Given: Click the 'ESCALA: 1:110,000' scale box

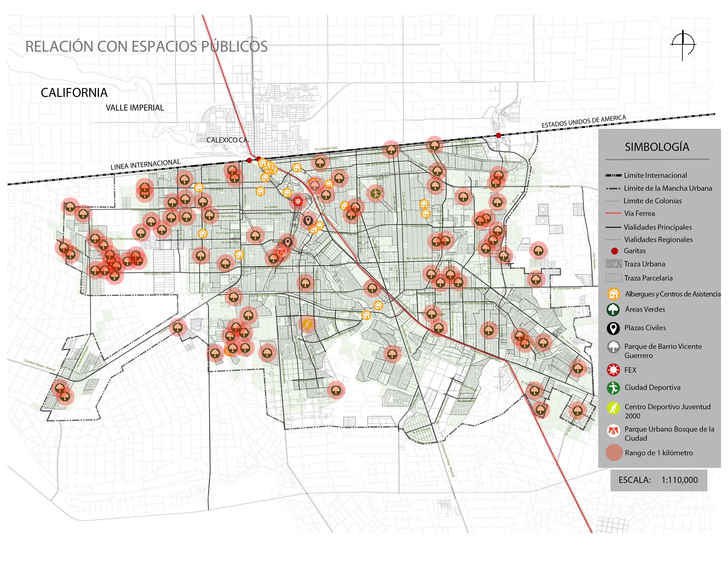Looking at the screenshot, I should [658, 480].
